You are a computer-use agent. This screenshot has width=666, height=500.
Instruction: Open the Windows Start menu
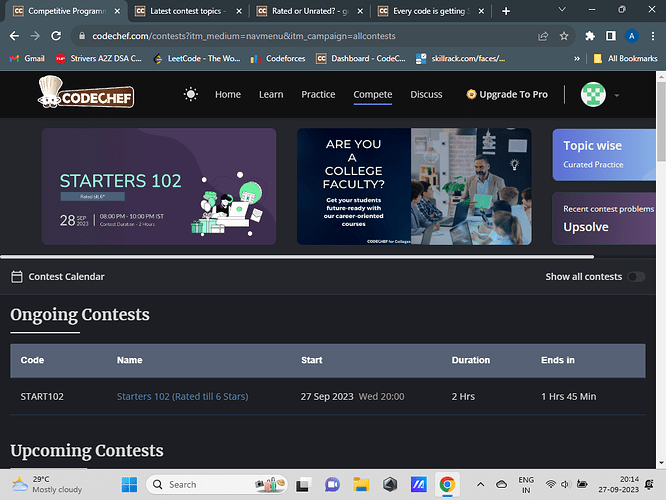pos(130,485)
